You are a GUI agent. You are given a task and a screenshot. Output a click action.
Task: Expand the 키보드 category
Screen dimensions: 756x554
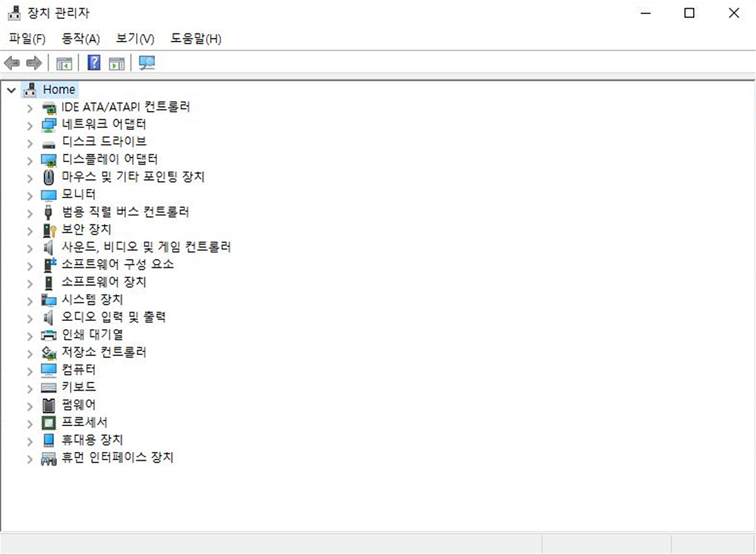point(30,388)
